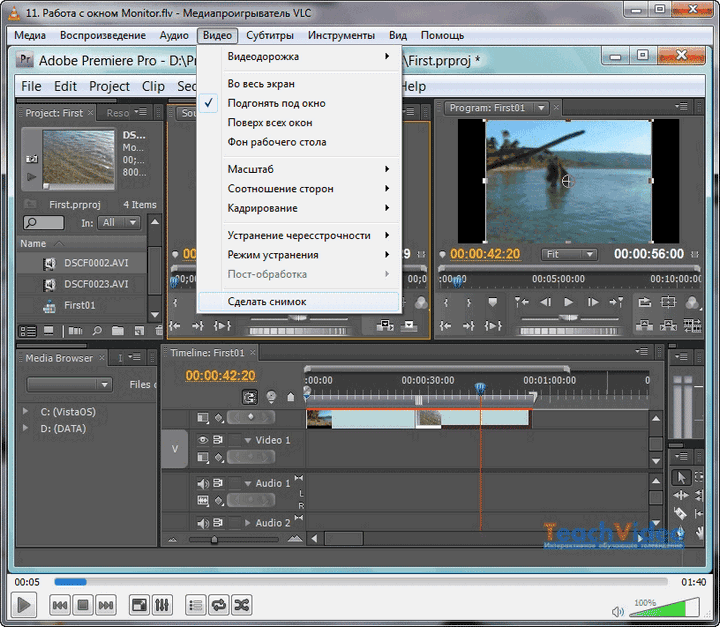Mute VLC with speaker icon

point(618,611)
